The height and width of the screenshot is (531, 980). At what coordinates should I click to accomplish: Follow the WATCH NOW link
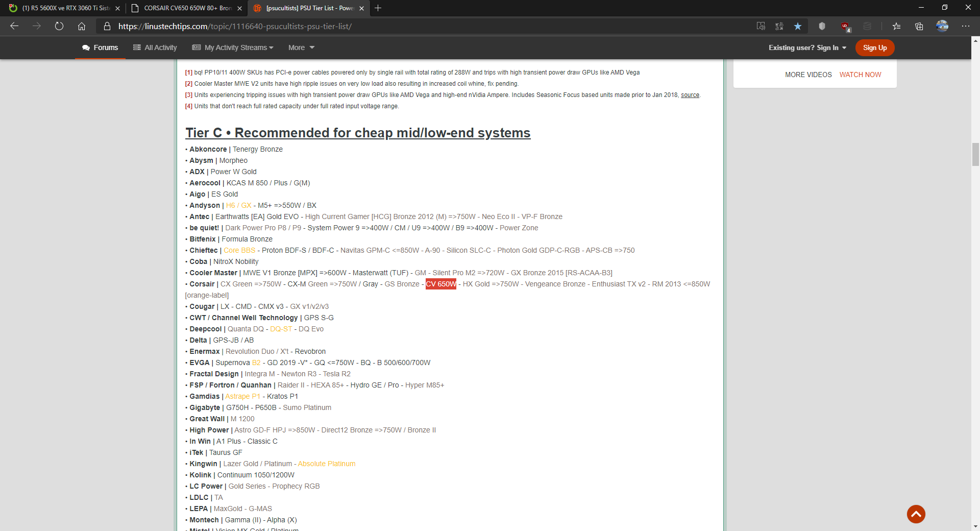pyautogui.click(x=860, y=75)
